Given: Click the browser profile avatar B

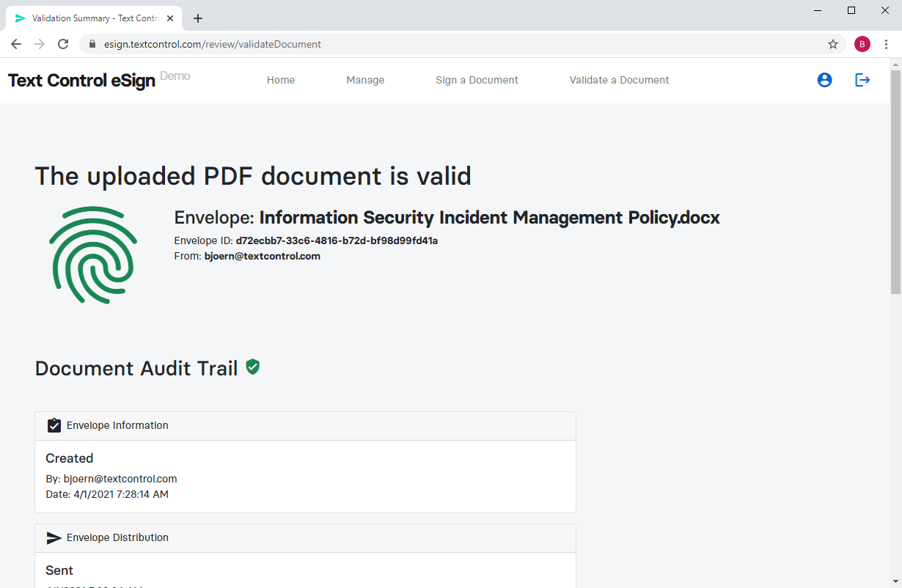Looking at the screenshot, I should coord(862,44).
